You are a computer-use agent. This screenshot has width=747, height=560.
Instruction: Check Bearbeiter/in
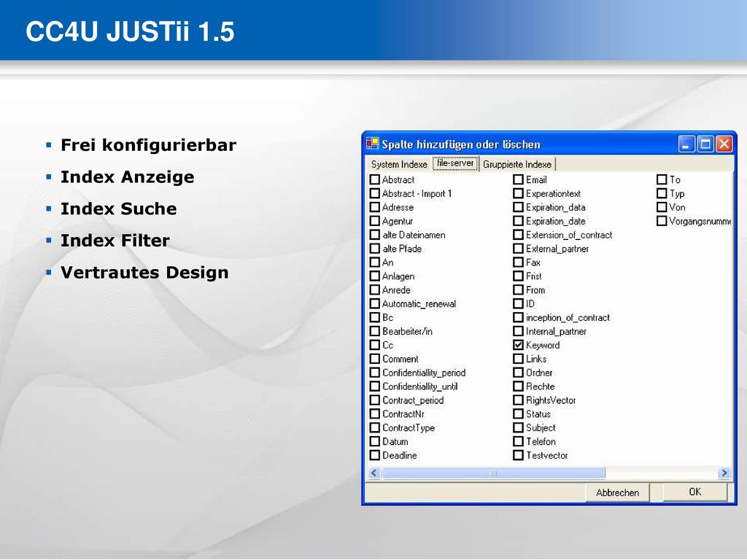point(375,332)
